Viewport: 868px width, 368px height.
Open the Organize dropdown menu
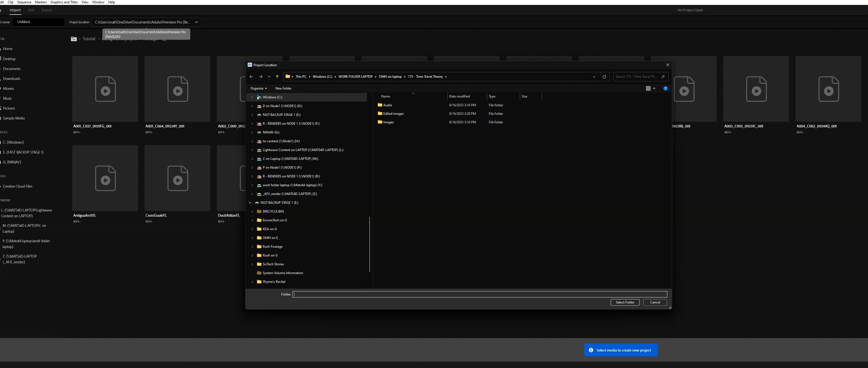click(x=259, y=88)
